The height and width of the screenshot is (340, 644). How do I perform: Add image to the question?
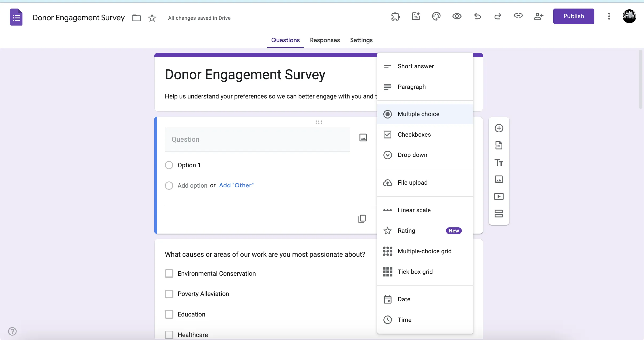(x=363, y=138)
